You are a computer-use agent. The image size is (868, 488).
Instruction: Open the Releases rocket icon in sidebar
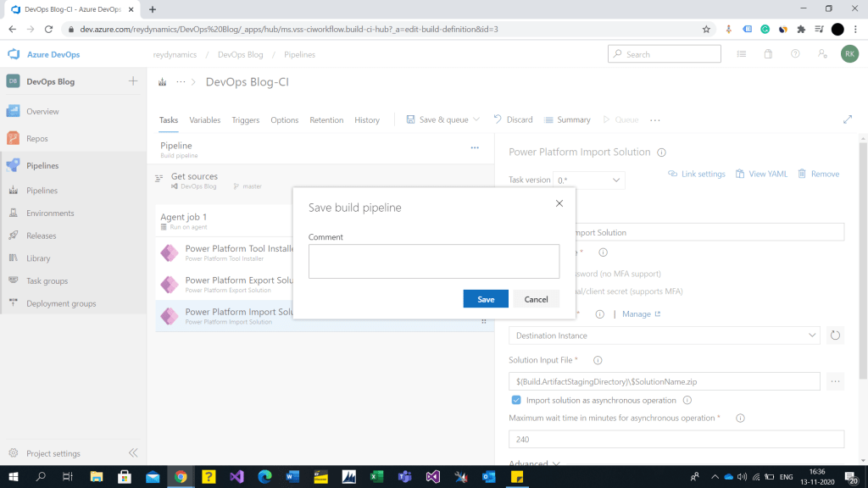point(14,236)
